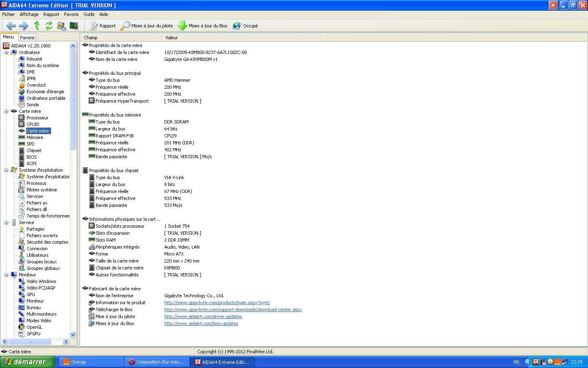Open the Outils menu
Screen dimensions: 588x368
coord(89,14)
